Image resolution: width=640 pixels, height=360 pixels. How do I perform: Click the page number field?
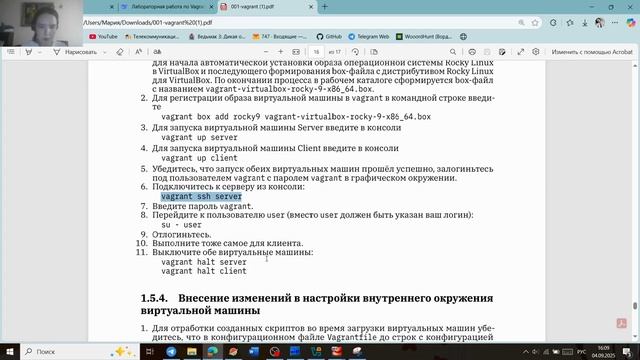pyautogui.click(x=316, y=52)
